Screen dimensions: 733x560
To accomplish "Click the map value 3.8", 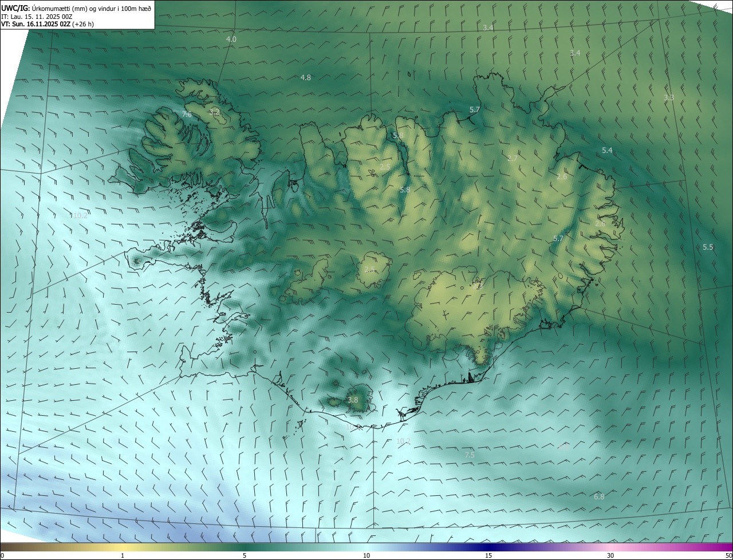I will pyautogui.click(x=353, y=400).
